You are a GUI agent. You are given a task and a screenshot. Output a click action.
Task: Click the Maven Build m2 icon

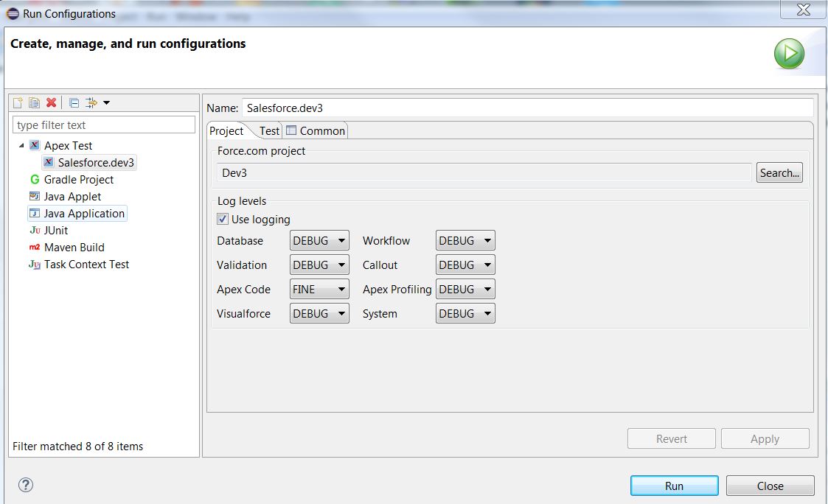coord(35,247)
